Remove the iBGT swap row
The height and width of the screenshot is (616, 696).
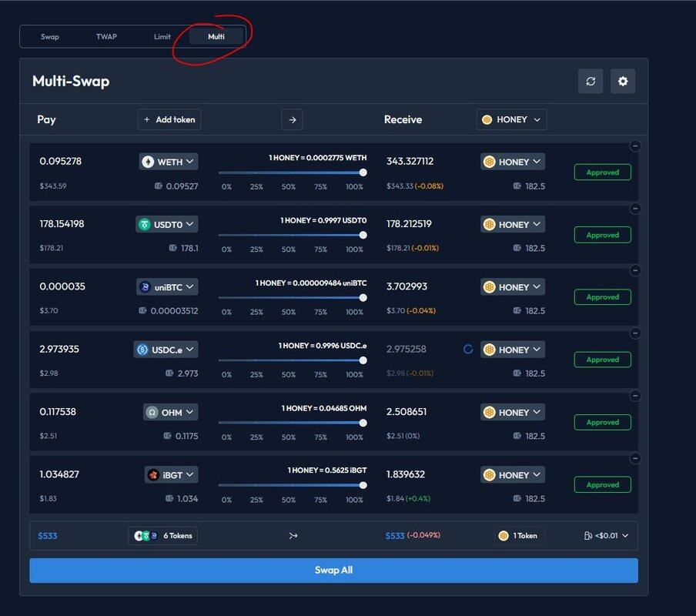click(635, 458)
